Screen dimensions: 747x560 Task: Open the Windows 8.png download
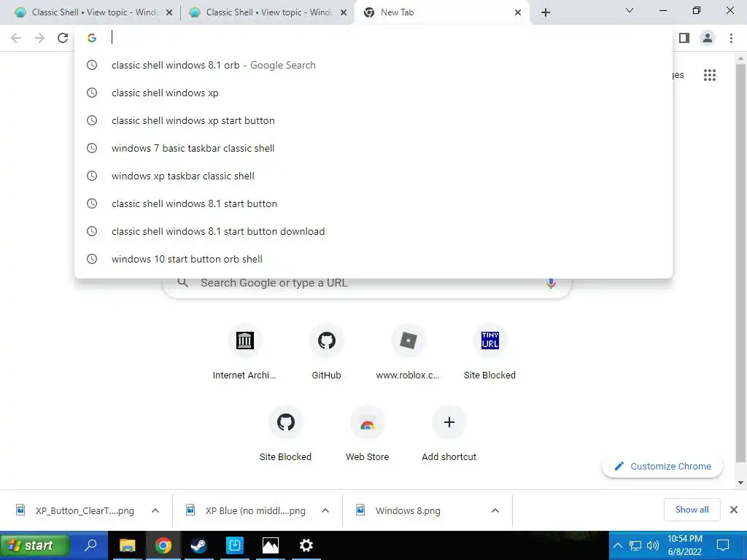point(408,510)
